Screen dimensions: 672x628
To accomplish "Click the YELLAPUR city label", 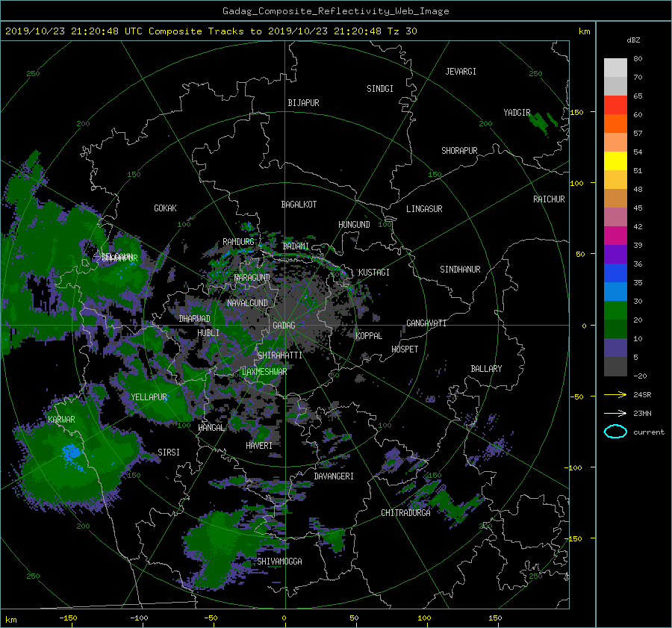I will pyautogui.click(x=149, y=397).
